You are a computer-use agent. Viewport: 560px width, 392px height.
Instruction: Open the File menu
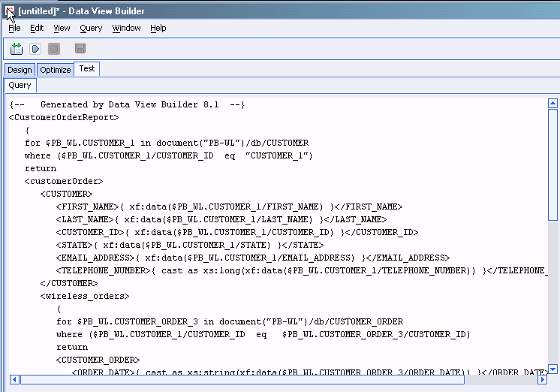coord(14,28)
